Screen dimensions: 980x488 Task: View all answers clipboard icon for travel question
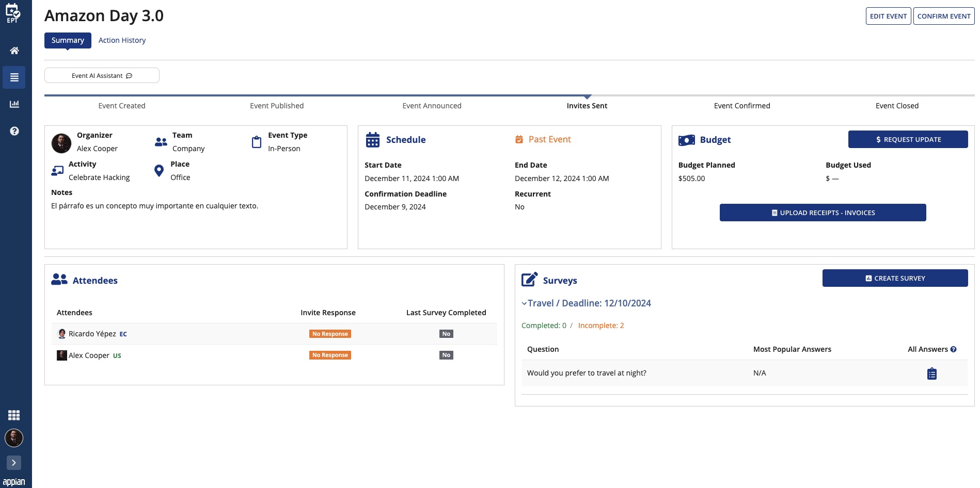pyautogui.click(x=932, y=373)
